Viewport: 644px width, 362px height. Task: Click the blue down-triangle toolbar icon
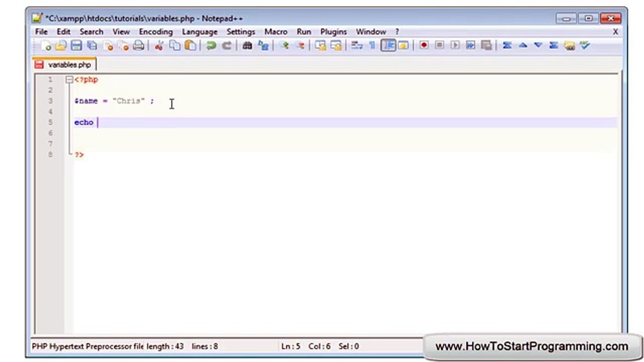538,46
